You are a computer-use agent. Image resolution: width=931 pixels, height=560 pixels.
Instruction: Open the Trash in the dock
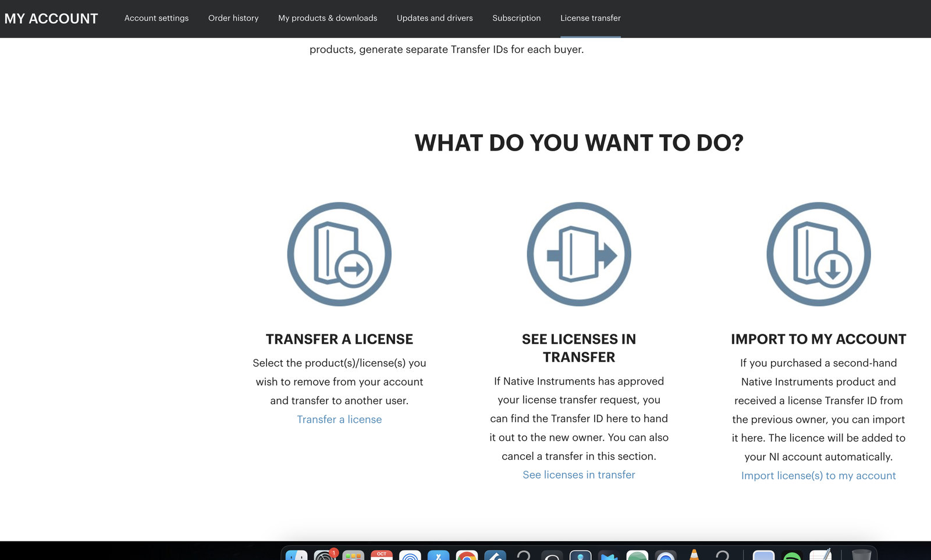[861, 556]
